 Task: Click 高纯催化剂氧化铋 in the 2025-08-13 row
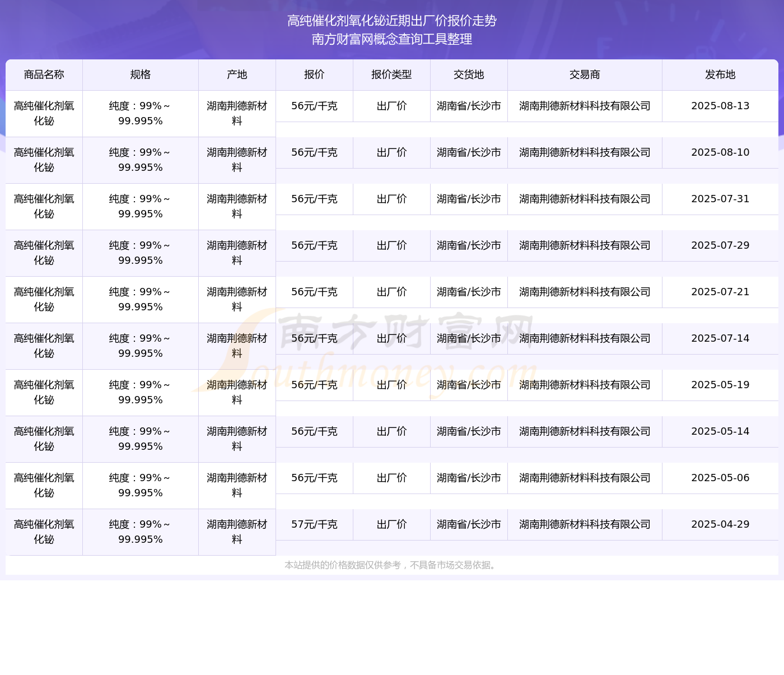click(44, 114)
